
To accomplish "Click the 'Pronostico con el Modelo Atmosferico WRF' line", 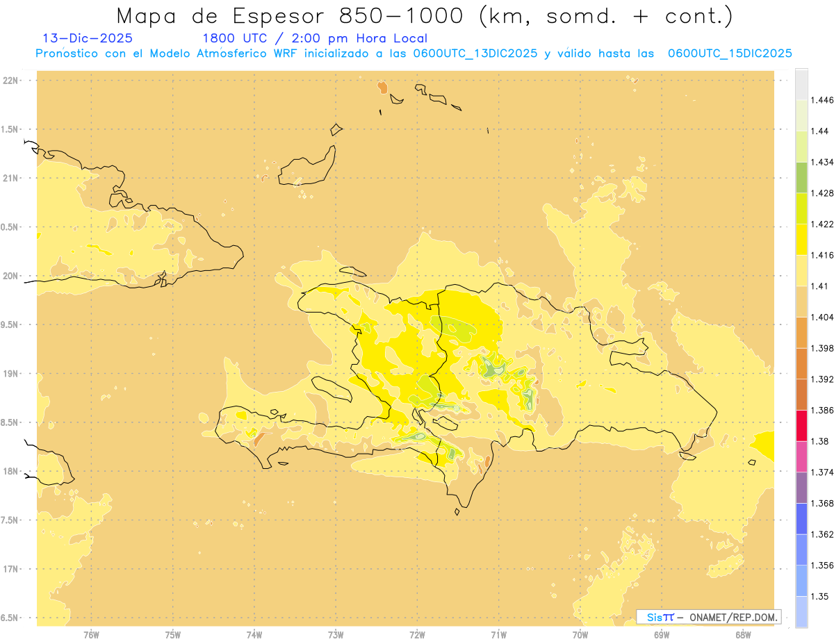I will [x=414, y=53].
